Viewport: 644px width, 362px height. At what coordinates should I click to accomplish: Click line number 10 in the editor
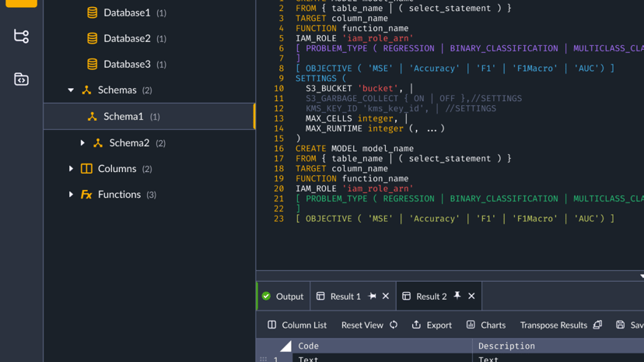(x=279, y=88)
